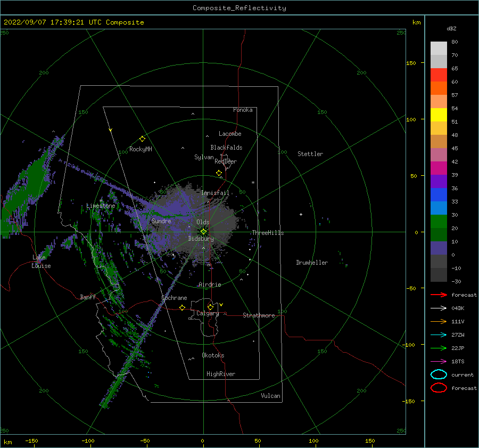Click the orange 111V arrow icon
479x448 pixels.
click(439, 321)
